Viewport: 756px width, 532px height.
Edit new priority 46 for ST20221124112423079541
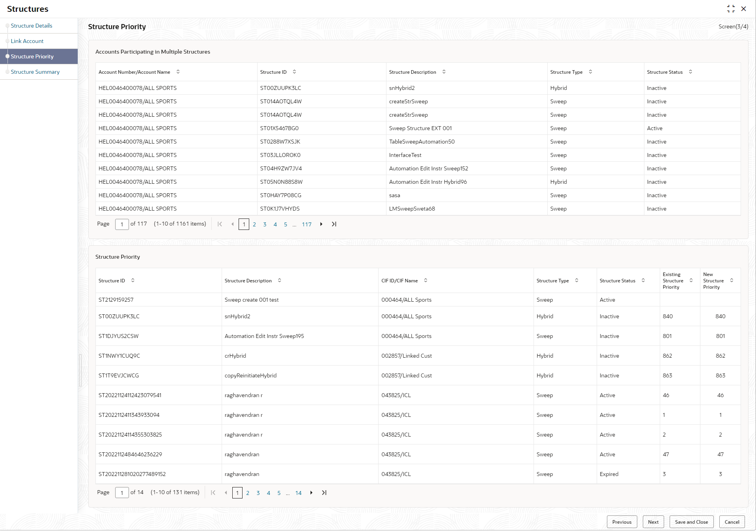click(720, 395)
